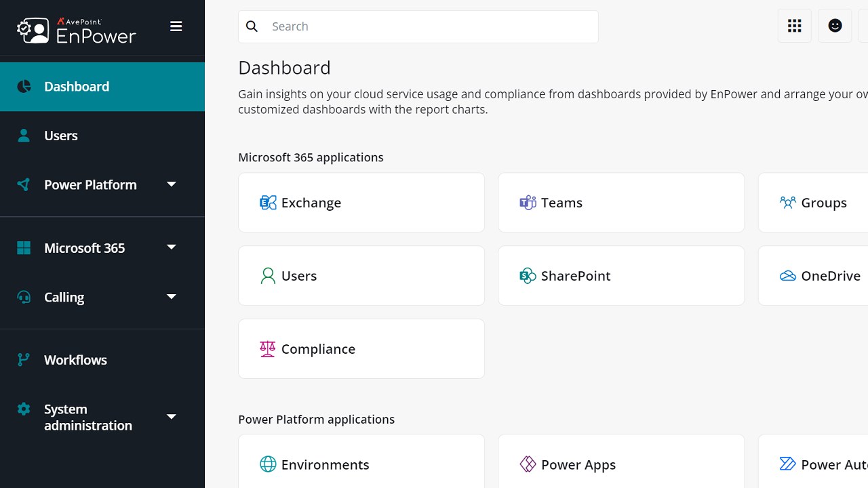
Task: Click the Exchange card icon
Action: 268,203
